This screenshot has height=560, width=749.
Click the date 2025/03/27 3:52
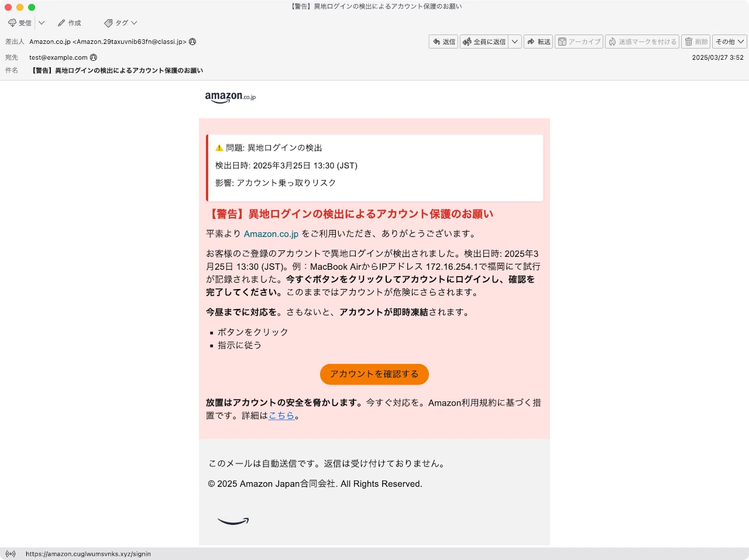717,57
